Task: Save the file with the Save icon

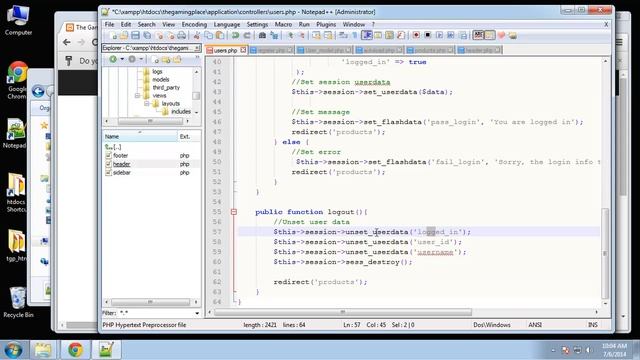Action: tap(136, 36)
